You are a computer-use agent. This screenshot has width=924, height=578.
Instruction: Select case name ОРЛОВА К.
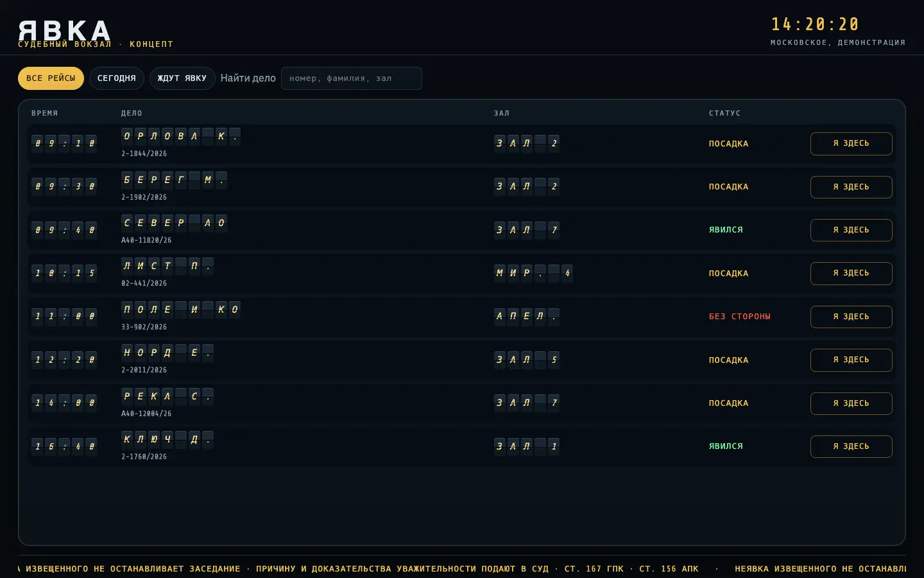point(181,136)
